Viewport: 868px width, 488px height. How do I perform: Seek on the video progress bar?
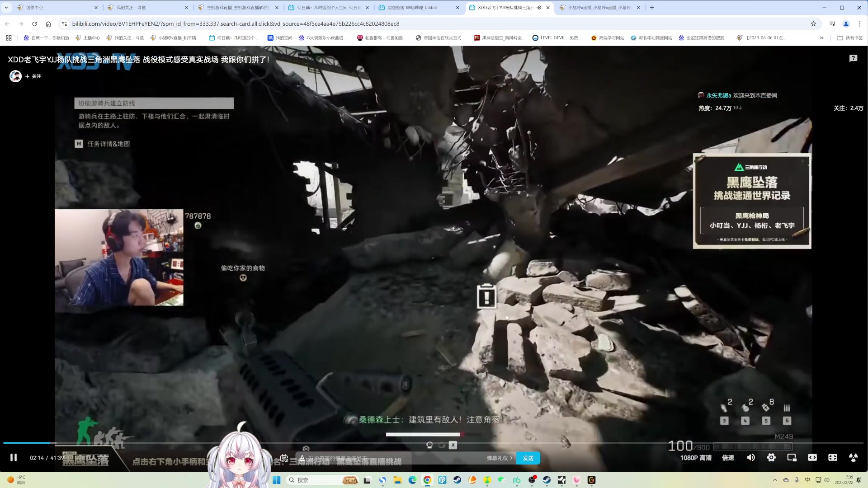pyautogui.click(x=433, y=442)
